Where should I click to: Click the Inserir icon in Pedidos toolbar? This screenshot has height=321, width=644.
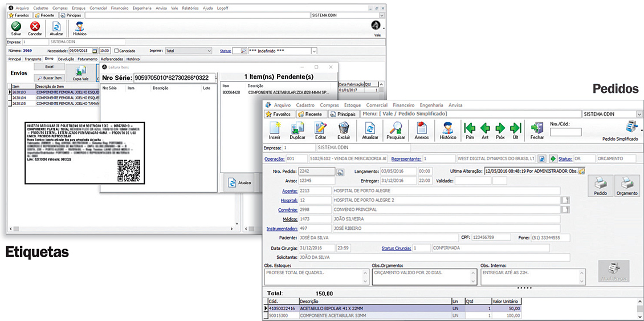[275, 128]
